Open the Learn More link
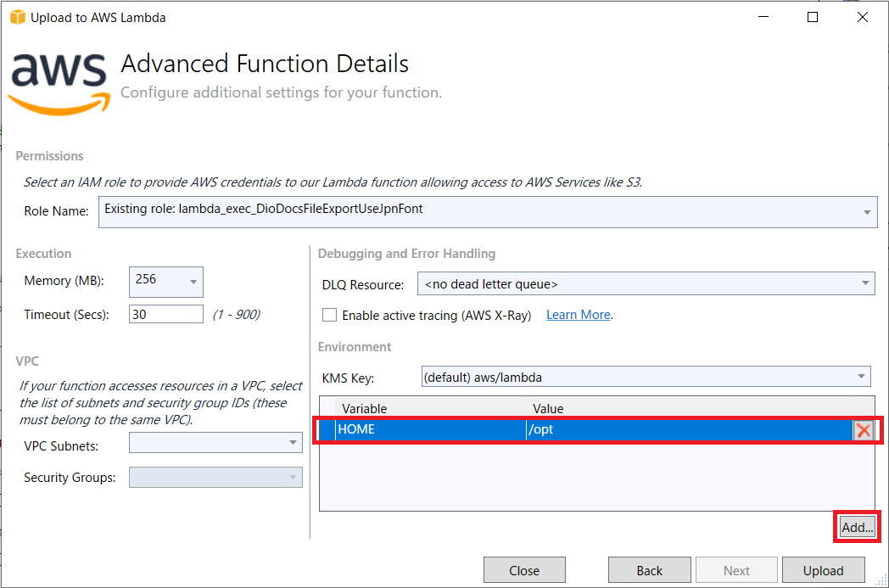The width and height of the screenshot is (889, 588). (x=579, y=315)
